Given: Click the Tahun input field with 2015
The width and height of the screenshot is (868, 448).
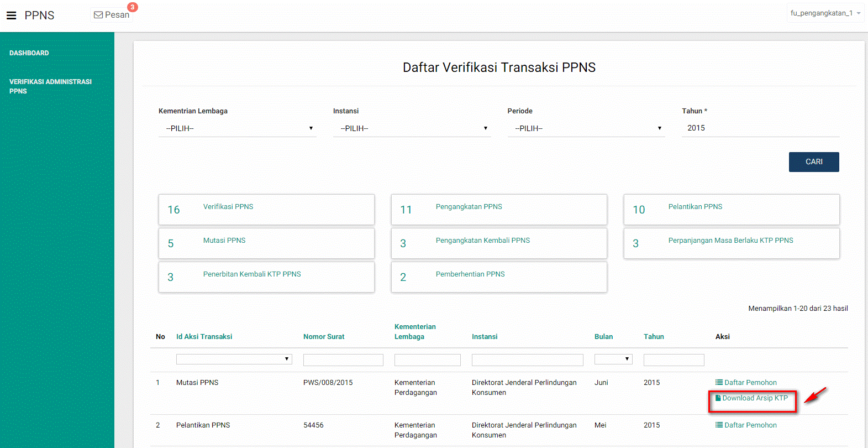Looking at the screenshot, I should coord(760,128).
